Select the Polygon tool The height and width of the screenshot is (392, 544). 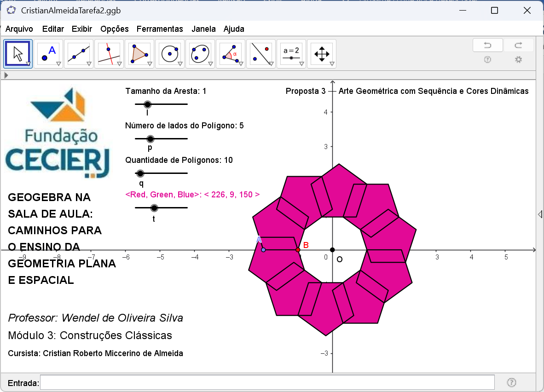coord(139,54)
